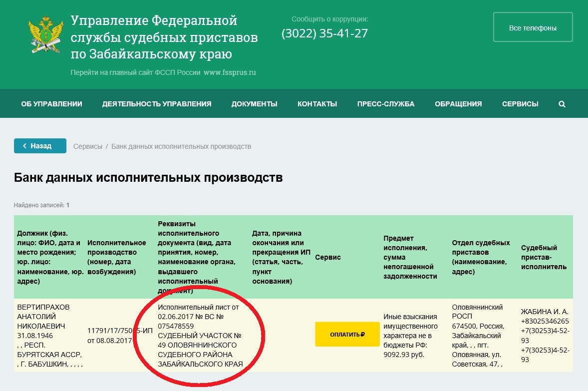The image size is (588, 391).
Task: Click Сервисы breadcrumb link
Action: (x=88, y=146)
